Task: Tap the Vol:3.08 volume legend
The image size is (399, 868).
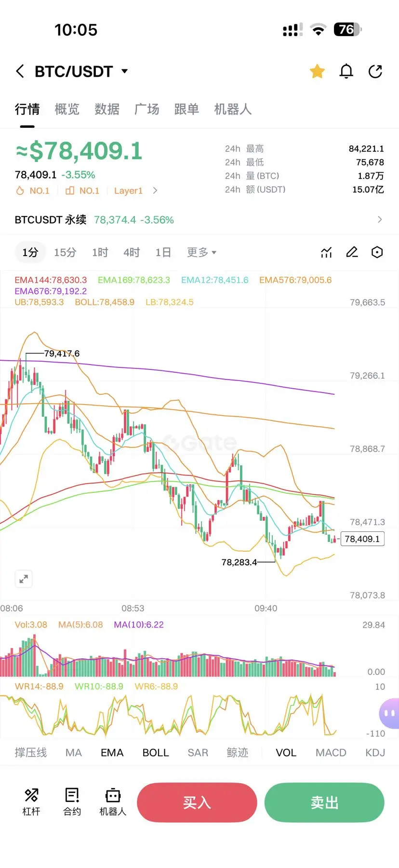Action: coord(31,625)
